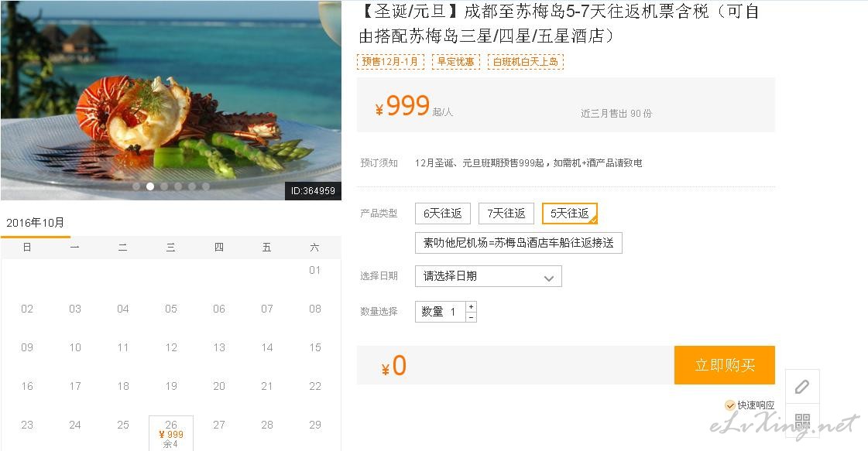
Task: Select October 26 priced ¥999 on the calendar
Action: click(171, 433)
